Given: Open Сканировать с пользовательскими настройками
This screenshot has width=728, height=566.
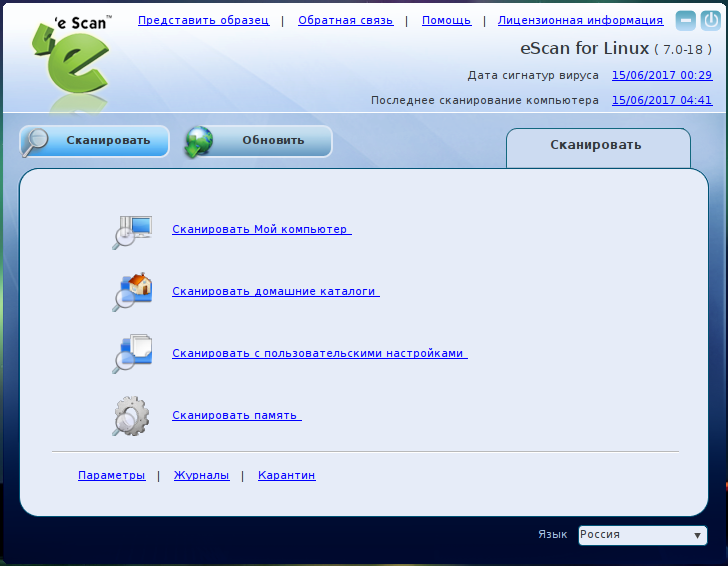Looking at the screenshot, I should [320, 353].
